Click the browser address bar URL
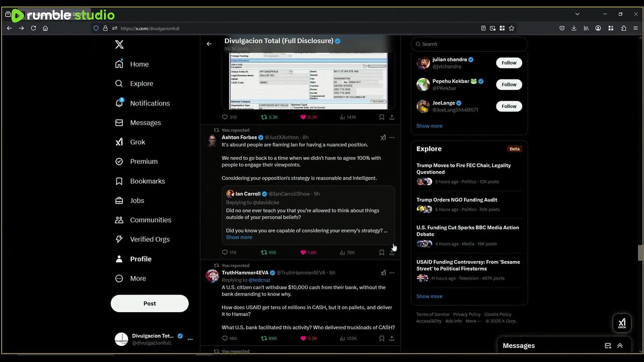Viewport: 644px width, 362px height. point(150,29)
